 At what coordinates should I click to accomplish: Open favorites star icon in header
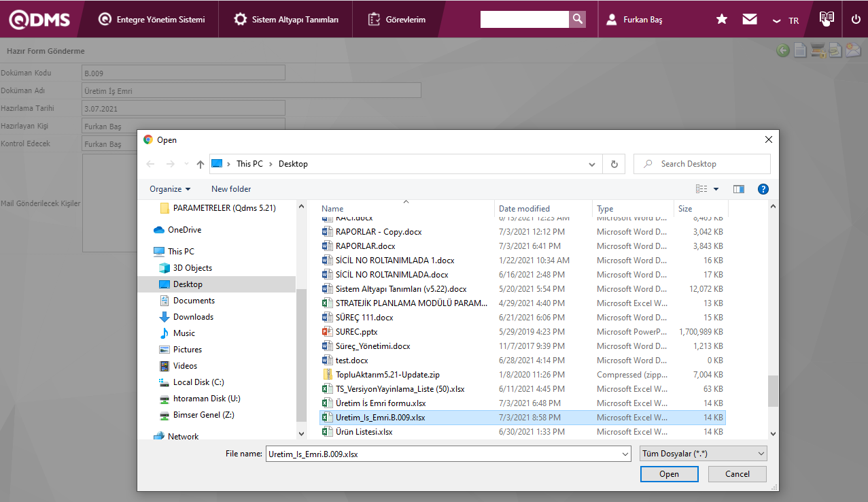[722, 20]
